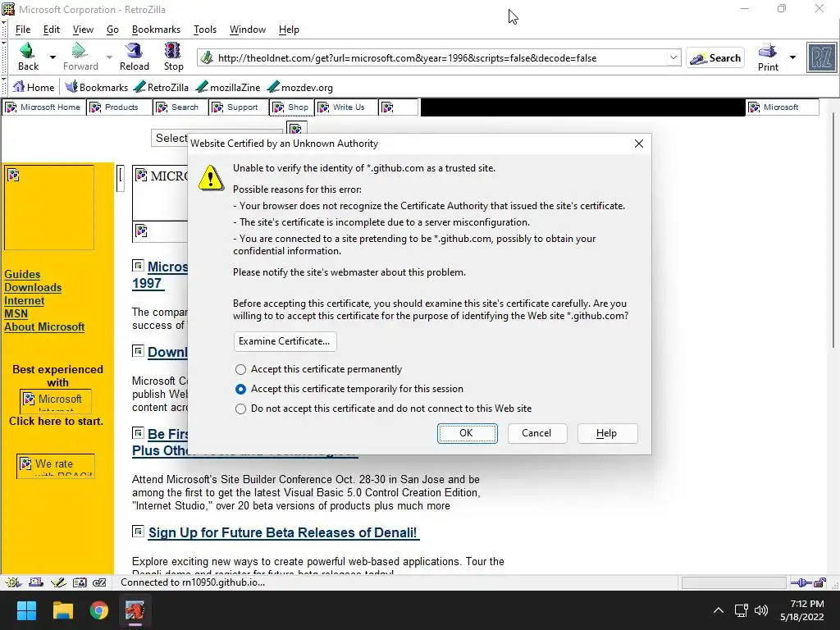This screenshot has width=840, height=630.
Task: Click the security lock icon in status bar
Action: tap(819, 583)
